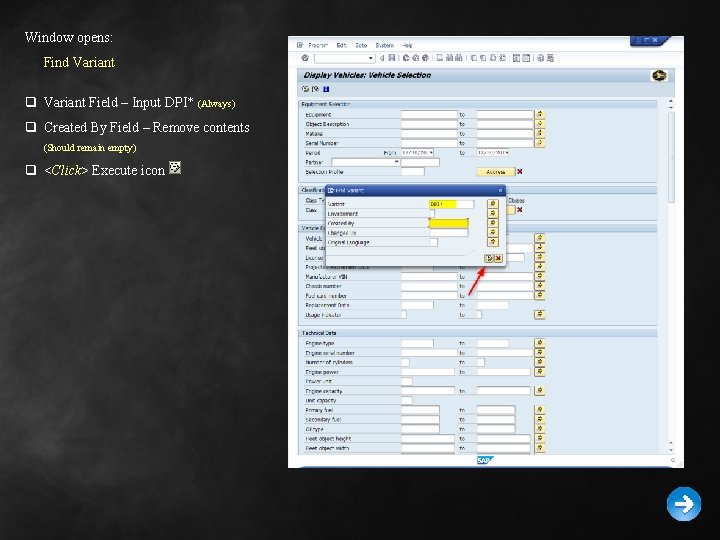
Task: Click the vertical scrollbar of selection screen
Action: pos(671,156)
